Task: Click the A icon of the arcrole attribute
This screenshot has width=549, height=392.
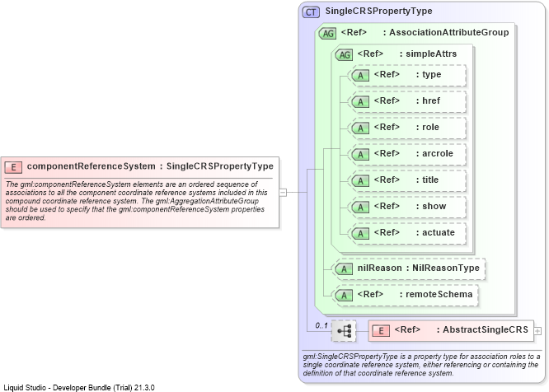Action: tap(360, 155)
